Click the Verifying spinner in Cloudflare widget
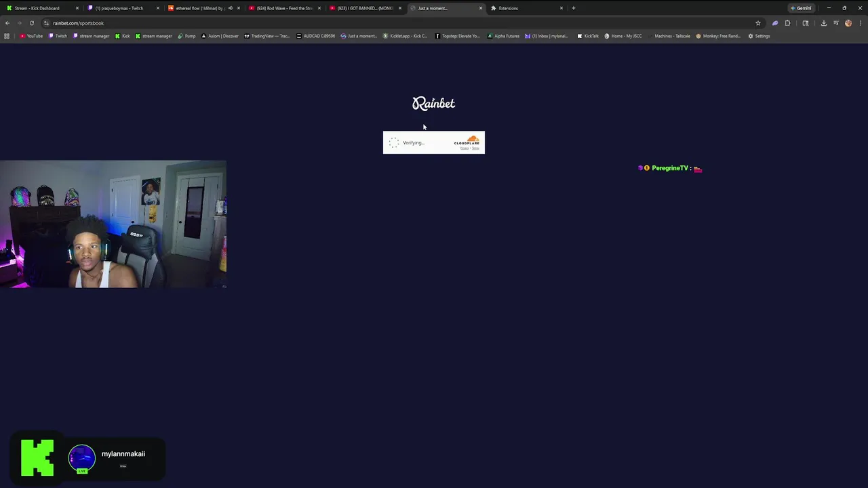 (394, 142)
